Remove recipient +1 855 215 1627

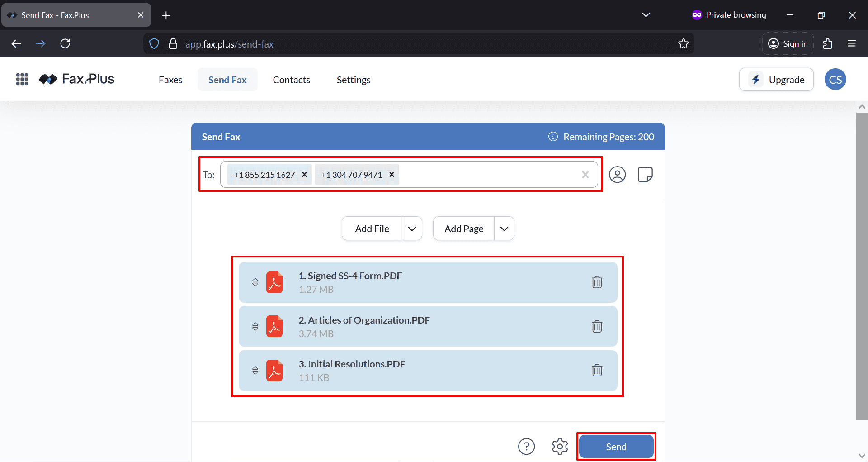tap(304, 175)
